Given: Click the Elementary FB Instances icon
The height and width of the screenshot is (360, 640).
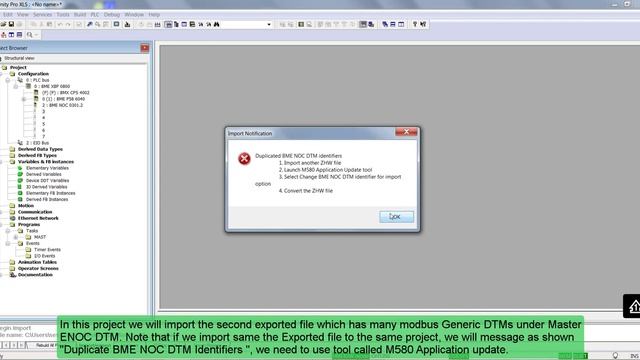Looking at the screenshot, I should click(20, 193).
